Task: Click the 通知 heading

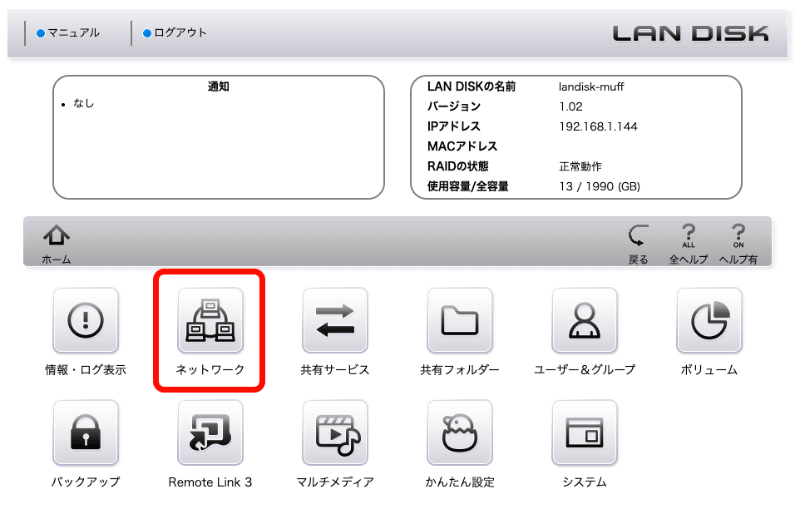Action: click(218, 86)
